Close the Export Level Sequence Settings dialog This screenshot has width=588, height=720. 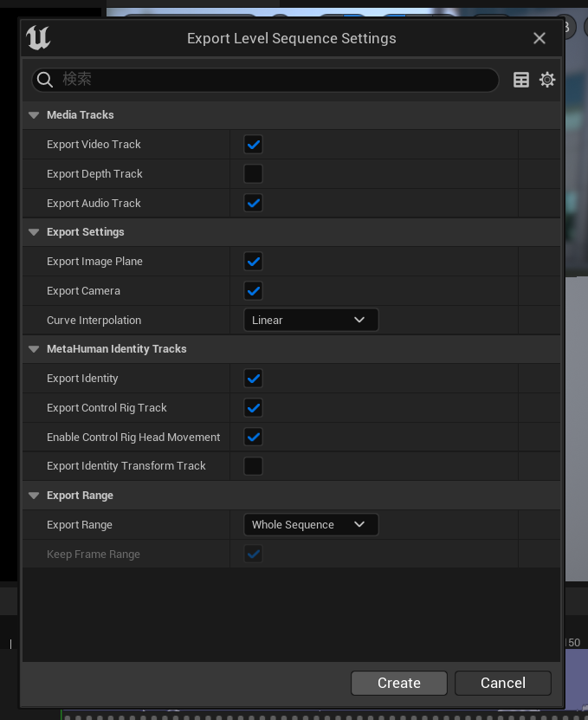pos(540,38)
